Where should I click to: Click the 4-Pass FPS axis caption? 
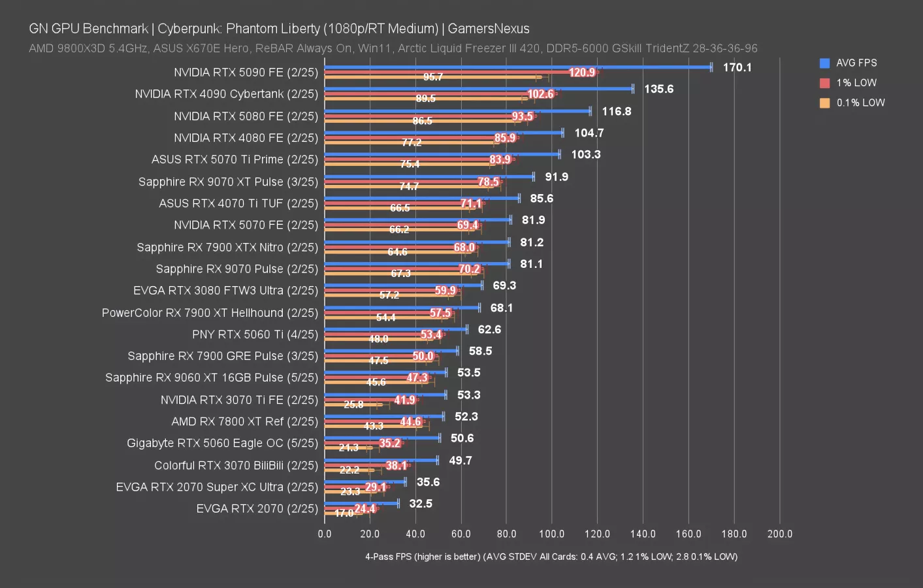pyautogui.click(x=551, y=557)
